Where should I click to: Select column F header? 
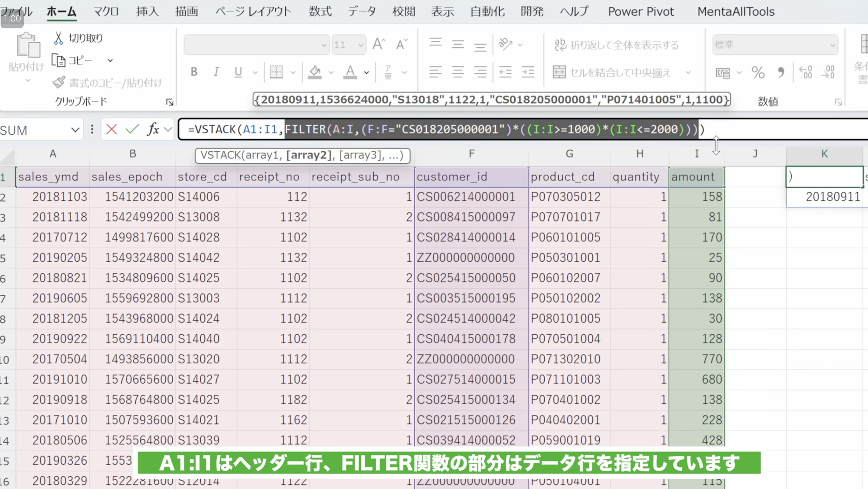pyautogui.click(x=471, y=154)
